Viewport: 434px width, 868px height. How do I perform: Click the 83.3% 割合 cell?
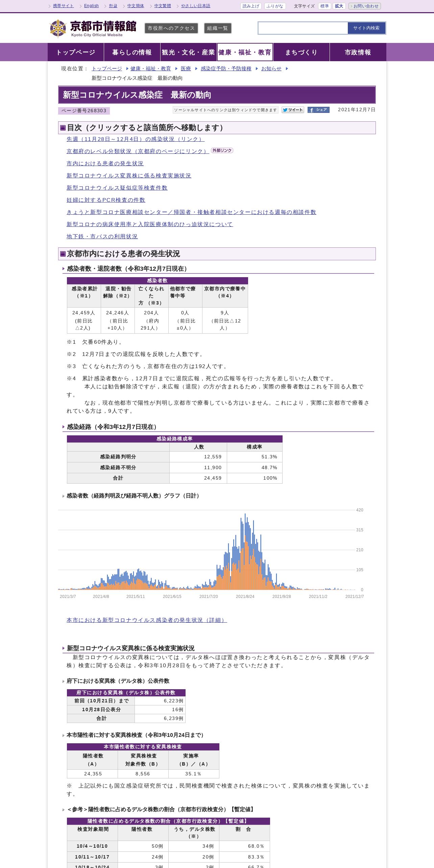tap(244, 857)
